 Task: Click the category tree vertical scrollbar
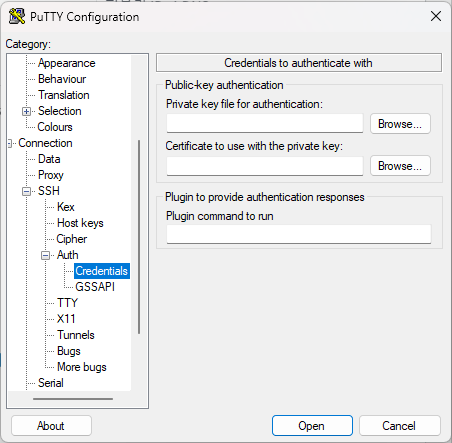click(x=139, y=237)
